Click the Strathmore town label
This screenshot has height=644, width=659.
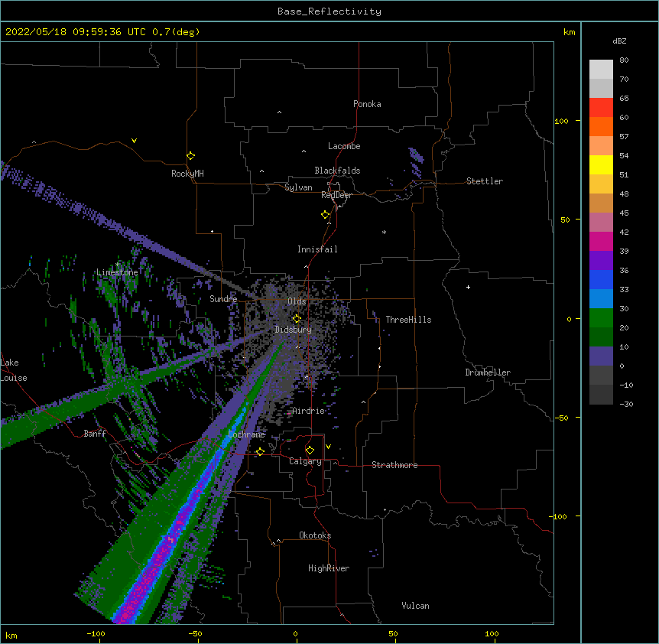(394, 465)
